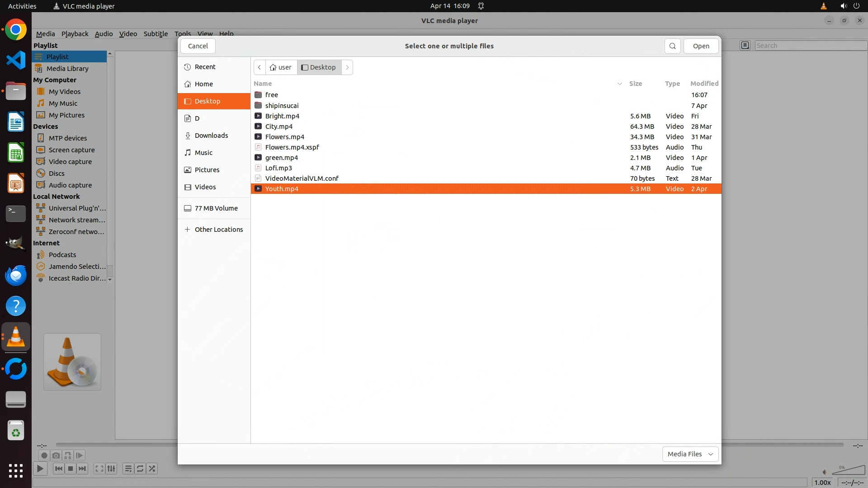Toggle the random shuffle button

click(152, 469)
